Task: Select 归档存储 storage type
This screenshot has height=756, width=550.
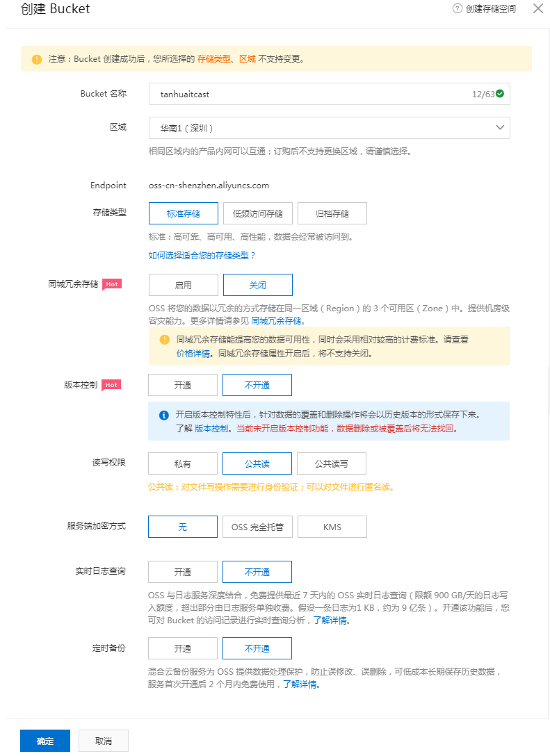Action: pyautogui.click(x=332, y=213)
